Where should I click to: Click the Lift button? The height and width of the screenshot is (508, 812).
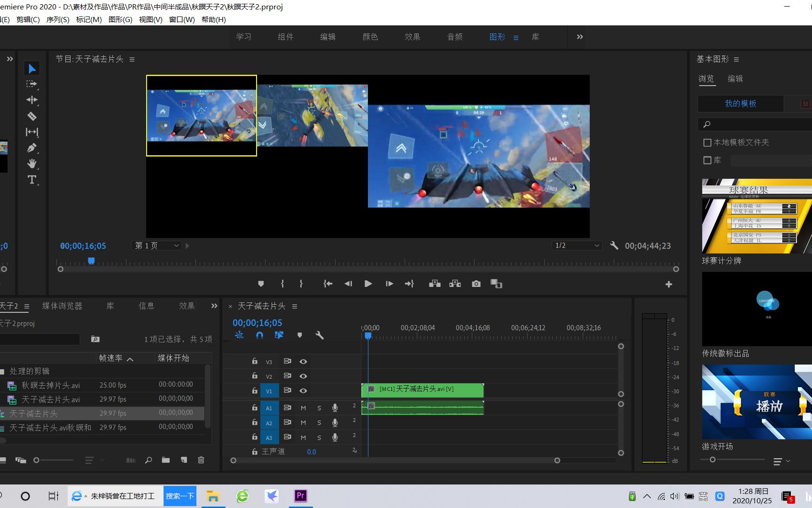[435, 284]
